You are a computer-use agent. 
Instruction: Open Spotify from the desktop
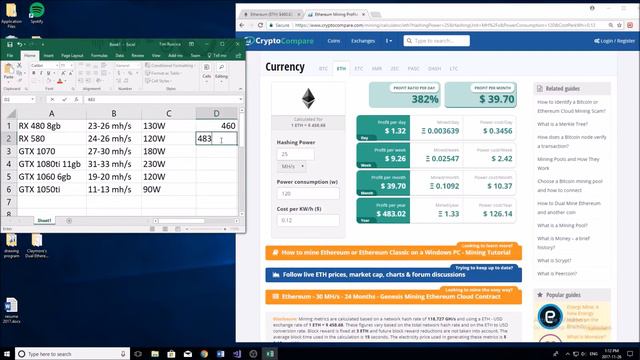click(x=37, y=12)
